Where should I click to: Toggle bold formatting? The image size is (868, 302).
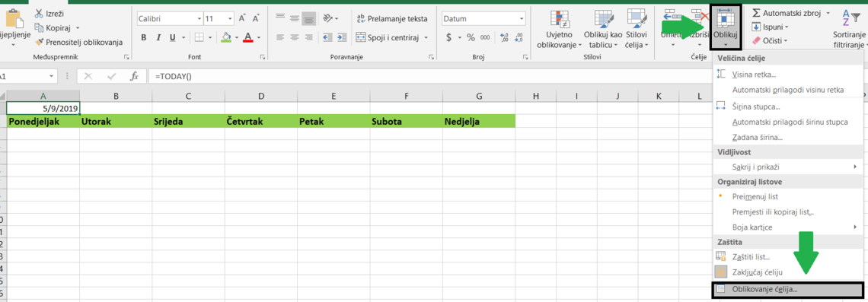click(144, 37)
